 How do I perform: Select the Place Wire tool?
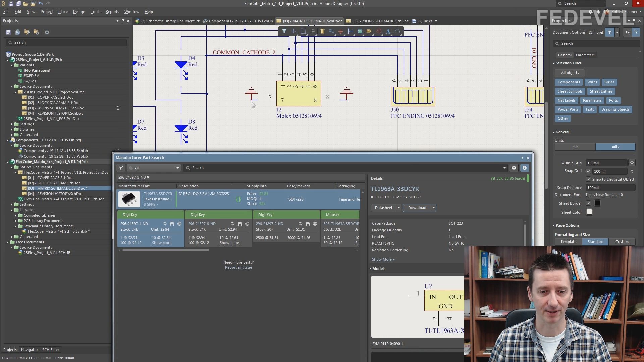click(x=331, y=31)
